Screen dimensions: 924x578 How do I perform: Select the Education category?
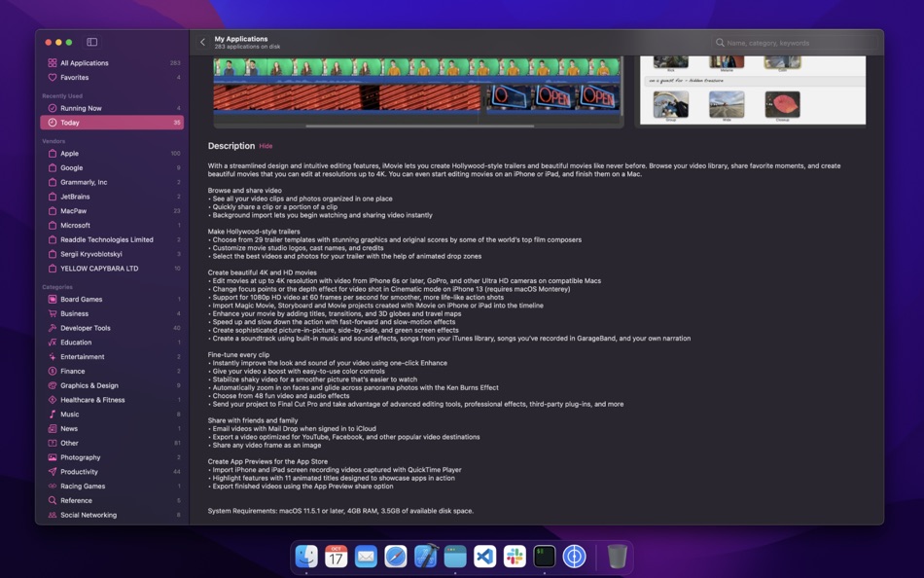point(112,343)
